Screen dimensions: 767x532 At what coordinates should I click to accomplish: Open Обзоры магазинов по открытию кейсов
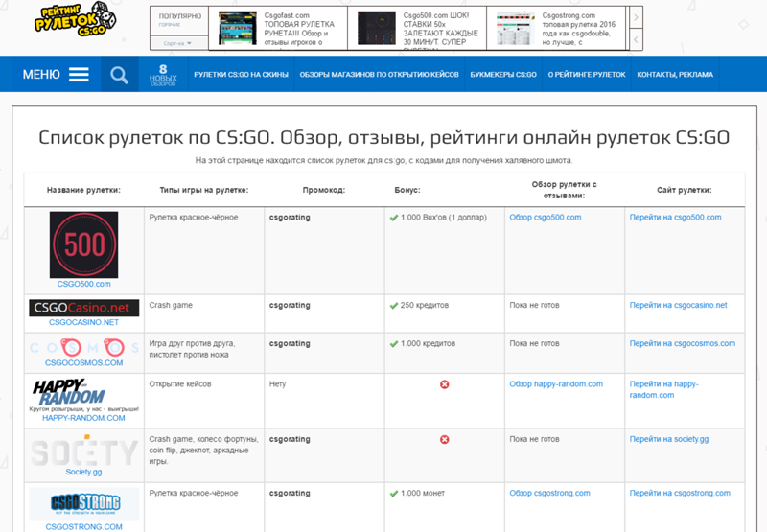click(x=379, y=75)
